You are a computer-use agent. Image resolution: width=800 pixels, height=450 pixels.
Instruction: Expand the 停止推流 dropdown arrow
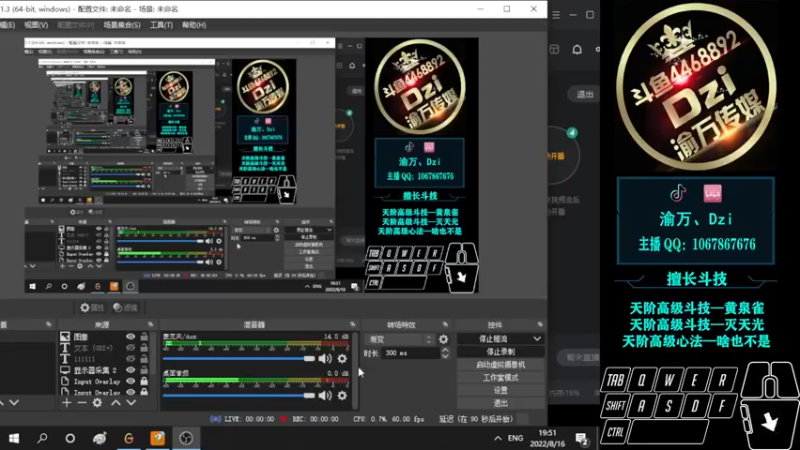click(x=537, y=339)
